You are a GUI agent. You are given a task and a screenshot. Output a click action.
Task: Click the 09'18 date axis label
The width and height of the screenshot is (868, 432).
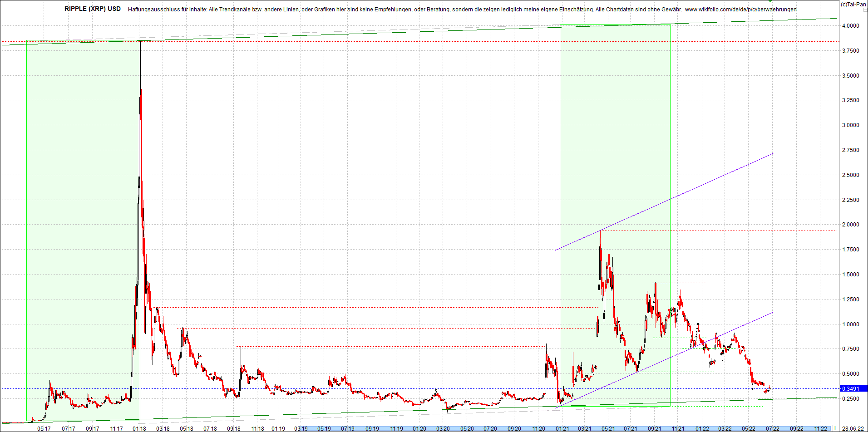point(233,428)
